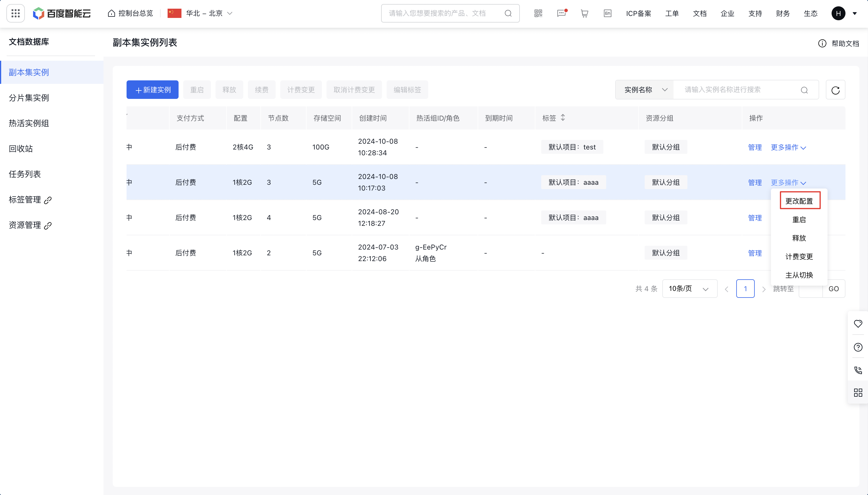Image resolution: width=868 pixels, height=495 pixels.
Task: Go to the previous page arrow
Action: click(726, 289)
